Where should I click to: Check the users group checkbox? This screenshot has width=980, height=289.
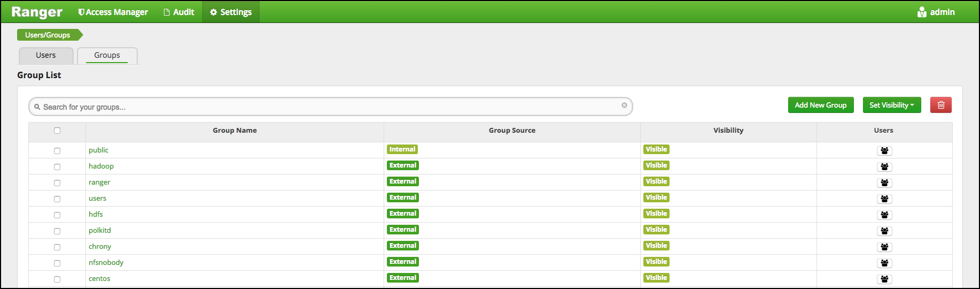pos(57,199)
